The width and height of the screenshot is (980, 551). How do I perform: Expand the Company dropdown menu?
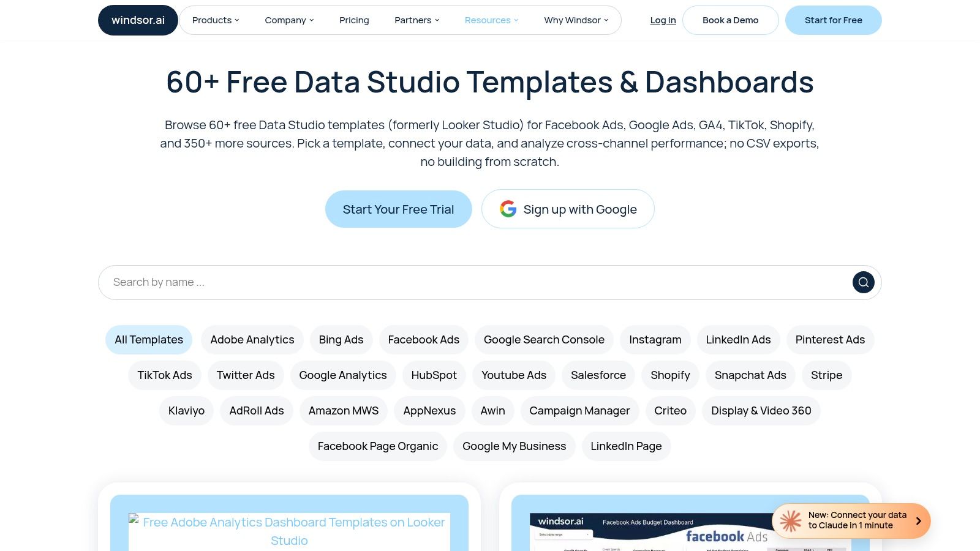pos(289,20)
